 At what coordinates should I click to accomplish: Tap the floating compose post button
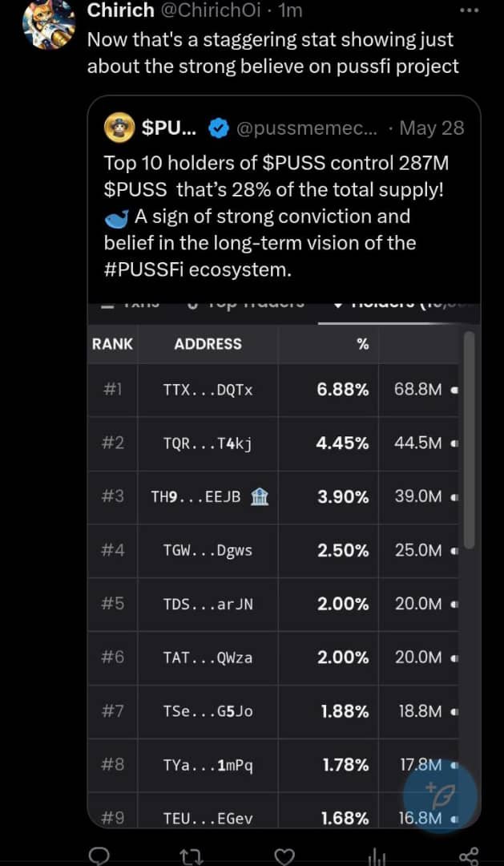click(x=440, y=797)
